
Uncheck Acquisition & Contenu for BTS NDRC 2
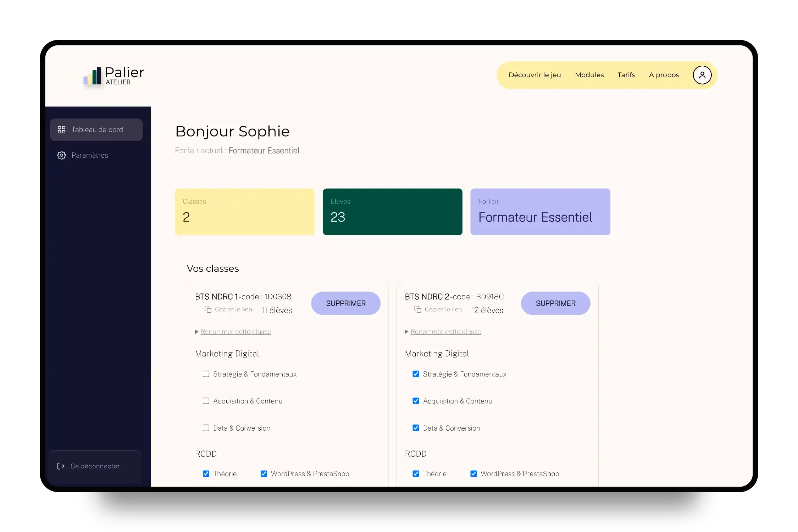pos(416,401)
